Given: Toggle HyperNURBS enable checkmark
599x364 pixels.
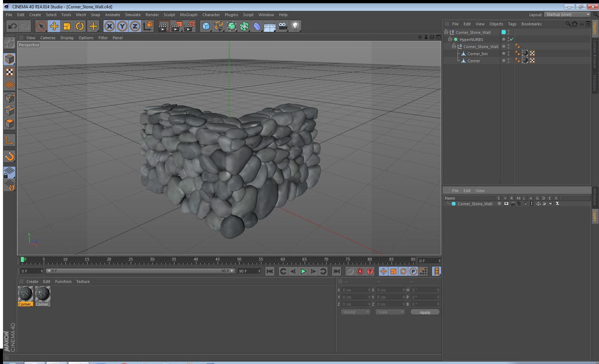Looking at the screenshot, I should (x=512, y=39).
